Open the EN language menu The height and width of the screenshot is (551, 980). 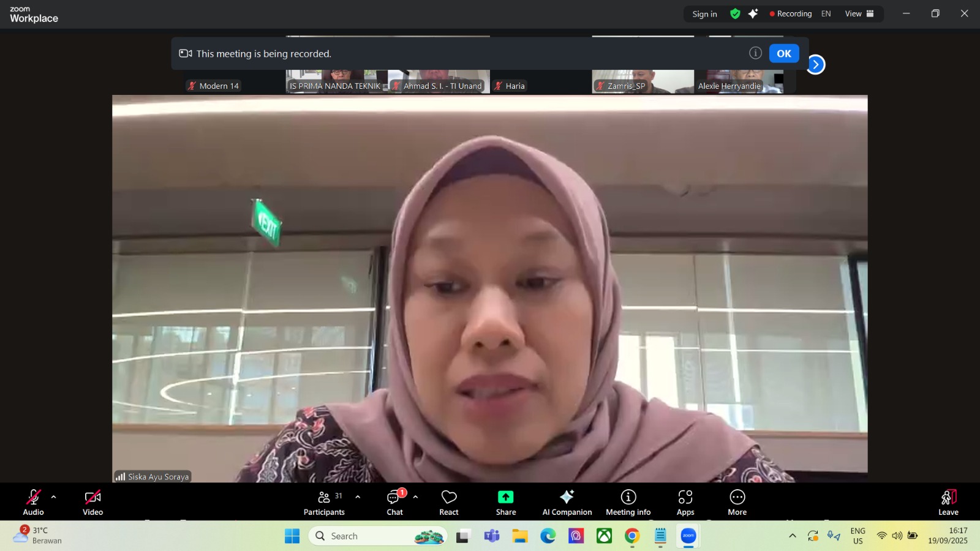(x=826, y=13)
